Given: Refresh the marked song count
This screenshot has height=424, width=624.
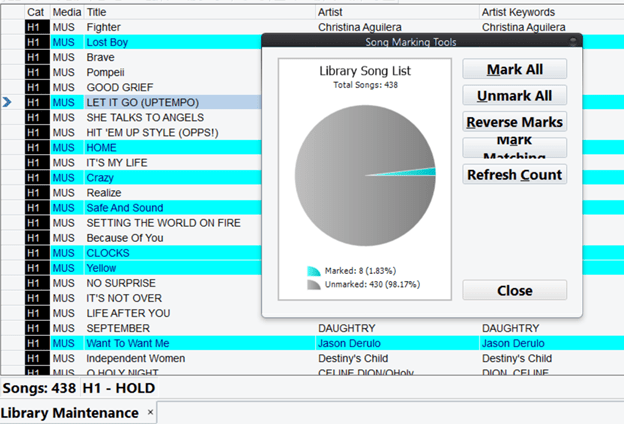Looking at the screenshot, I should coord(515,174).
